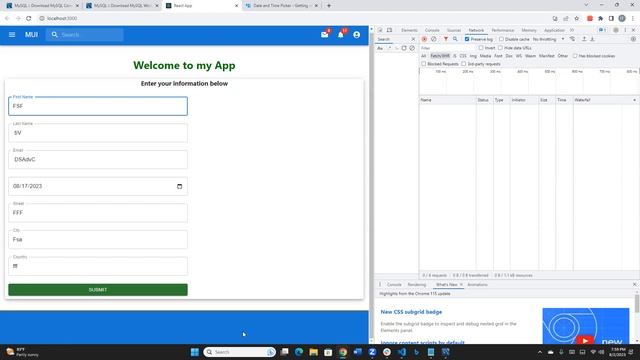
Task: Open Chrome from the taskbar
Action: pyautogui.click(x=343, y=352)
